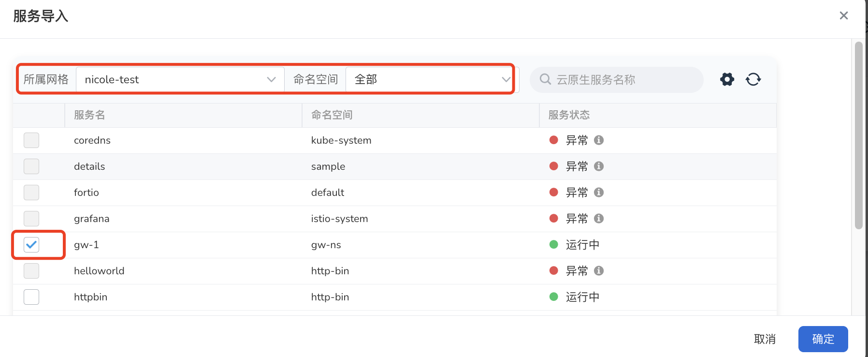Click the 异常 status of coredns

[x=577, y=140]
